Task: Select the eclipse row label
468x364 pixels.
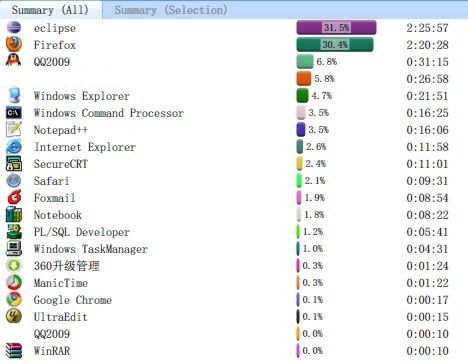Action: 55,28
